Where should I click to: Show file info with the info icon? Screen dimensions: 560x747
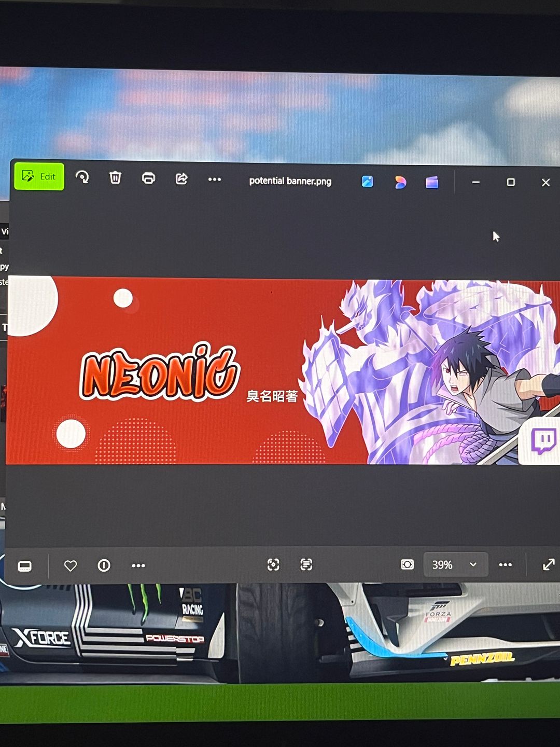(x=104, y=565)
